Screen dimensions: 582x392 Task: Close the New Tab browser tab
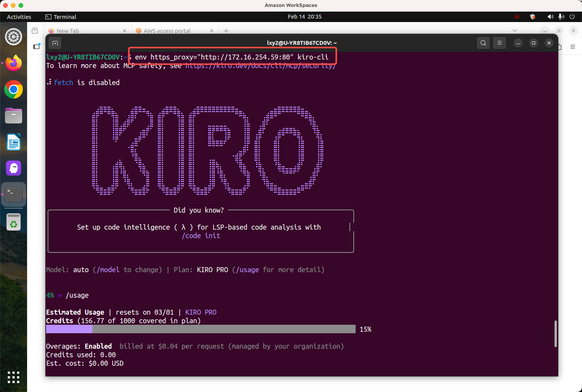(x=125, y=31)
